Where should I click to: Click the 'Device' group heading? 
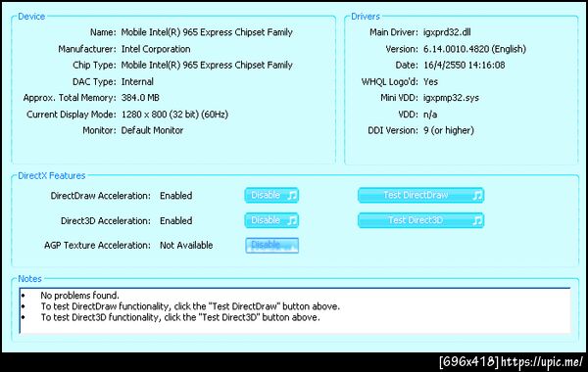click(31, 17)
